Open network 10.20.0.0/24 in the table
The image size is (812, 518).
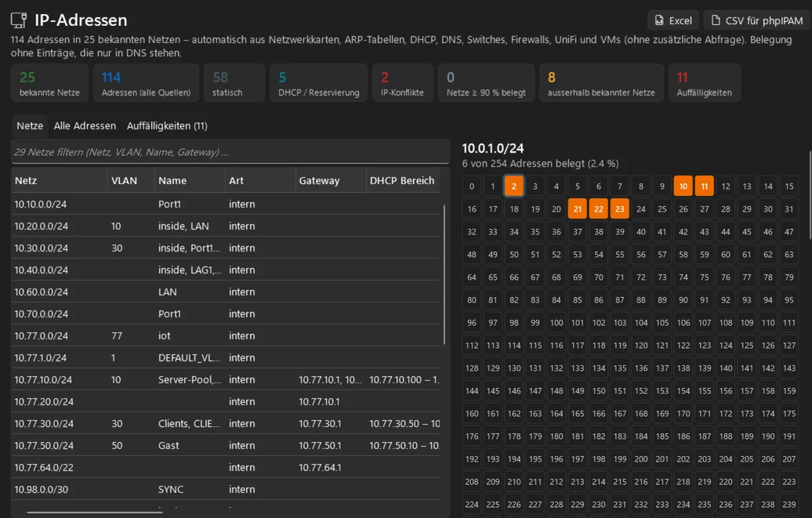[x=226, y=226]
